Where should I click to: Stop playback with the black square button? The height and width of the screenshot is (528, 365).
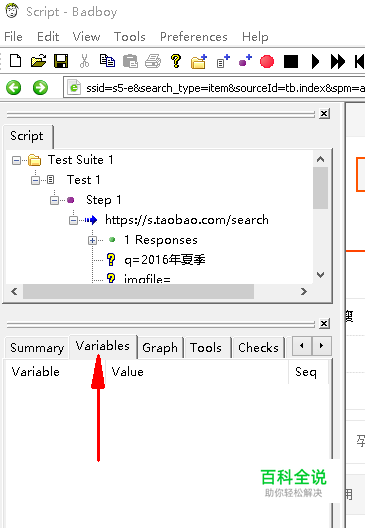point(291,62)
